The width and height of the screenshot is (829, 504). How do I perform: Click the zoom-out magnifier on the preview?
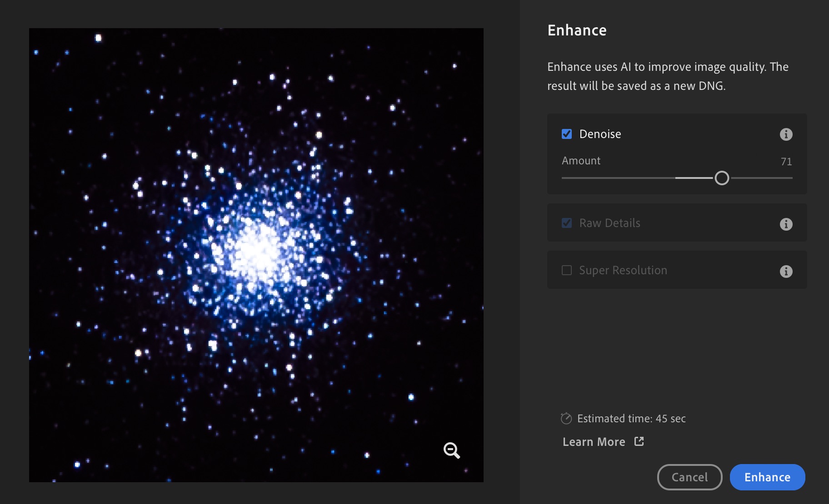pyautogui.click(x=451, y=450)
